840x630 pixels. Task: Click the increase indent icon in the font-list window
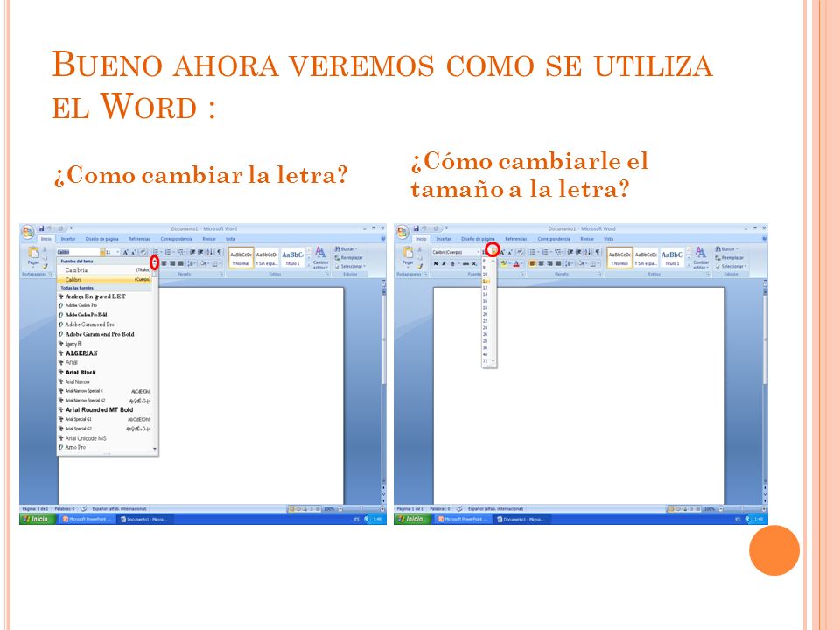[200, 252]
